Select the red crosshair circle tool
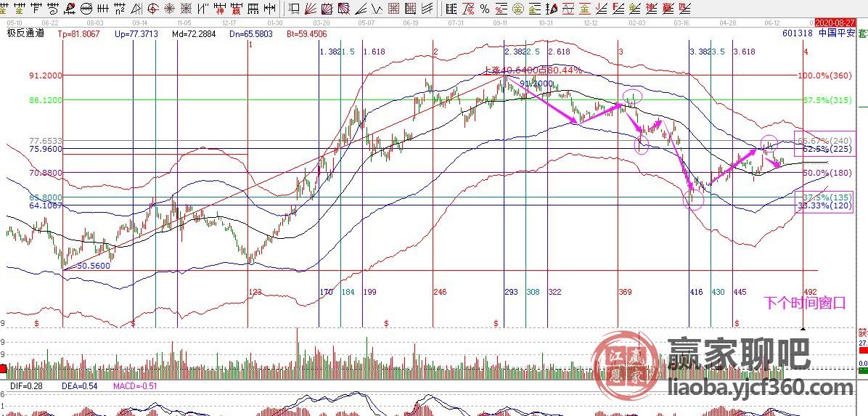The width and height of the screenshot is (868, 416). point(153,8)
